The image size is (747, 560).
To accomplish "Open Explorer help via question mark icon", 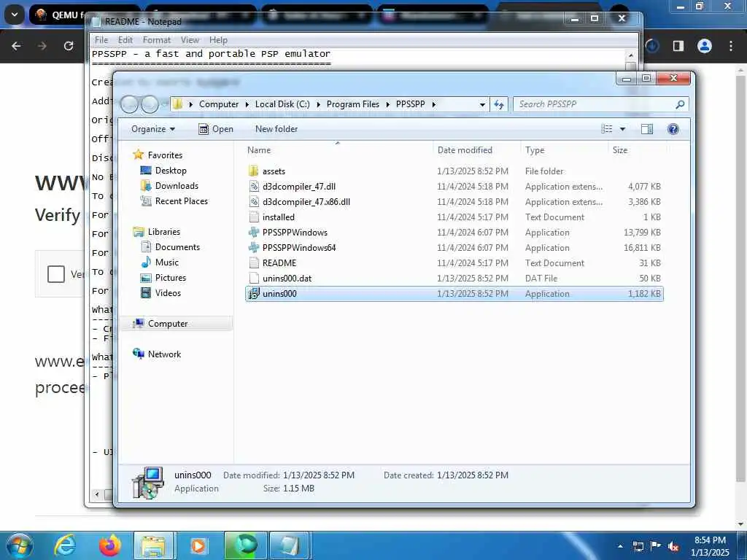I will click(x=673, y=129).
